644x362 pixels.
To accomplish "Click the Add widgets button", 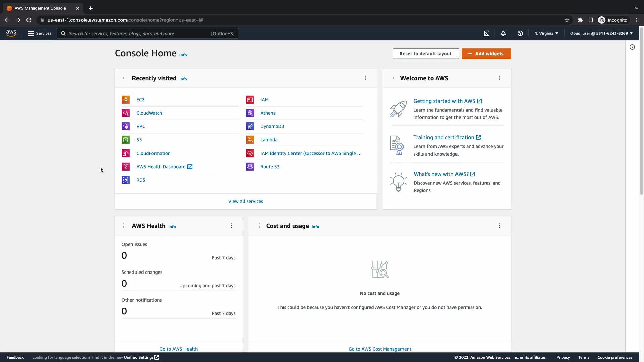I will tap(486, 54).
